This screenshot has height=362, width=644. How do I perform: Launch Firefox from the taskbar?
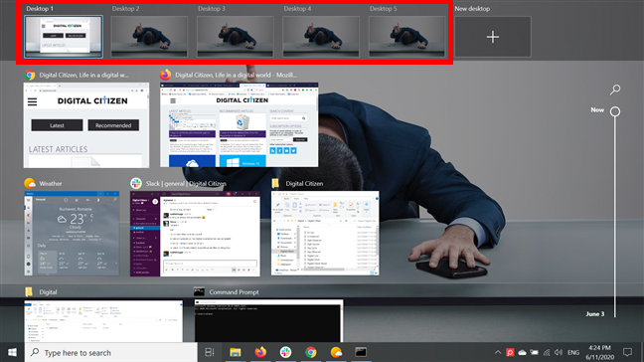pos(260,352)
